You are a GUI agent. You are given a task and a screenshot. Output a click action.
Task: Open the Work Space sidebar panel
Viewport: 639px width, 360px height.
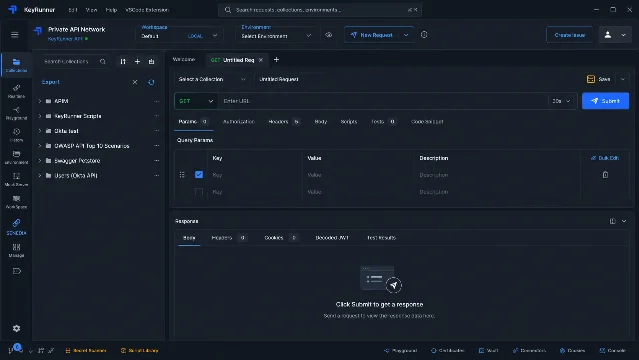coord(16,202)
